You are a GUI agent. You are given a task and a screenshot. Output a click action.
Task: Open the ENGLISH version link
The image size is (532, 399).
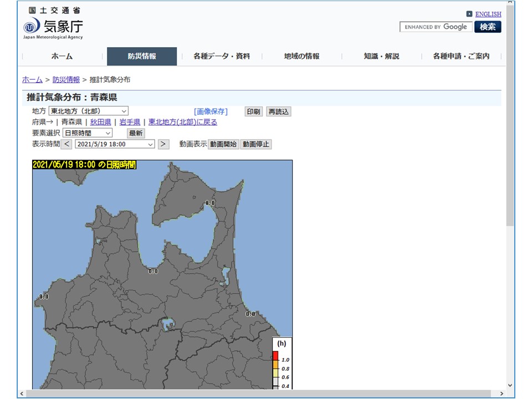pyautogui.click(x=488, y=14)
